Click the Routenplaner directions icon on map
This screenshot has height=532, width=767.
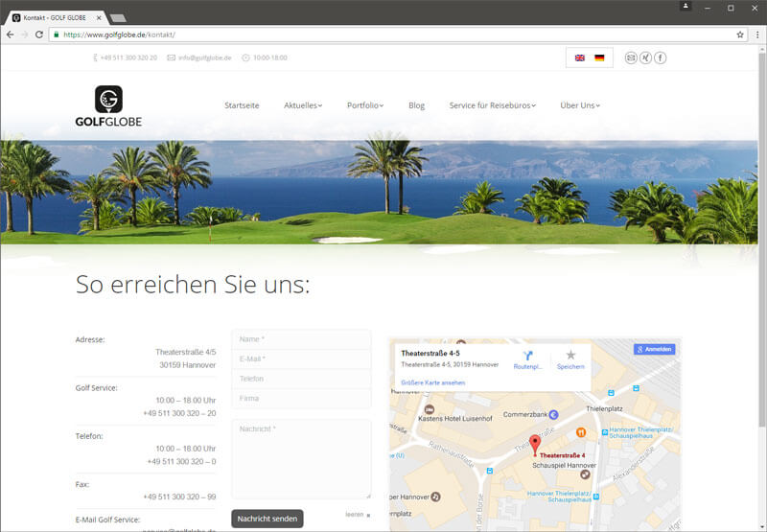(x=528, y=356)
